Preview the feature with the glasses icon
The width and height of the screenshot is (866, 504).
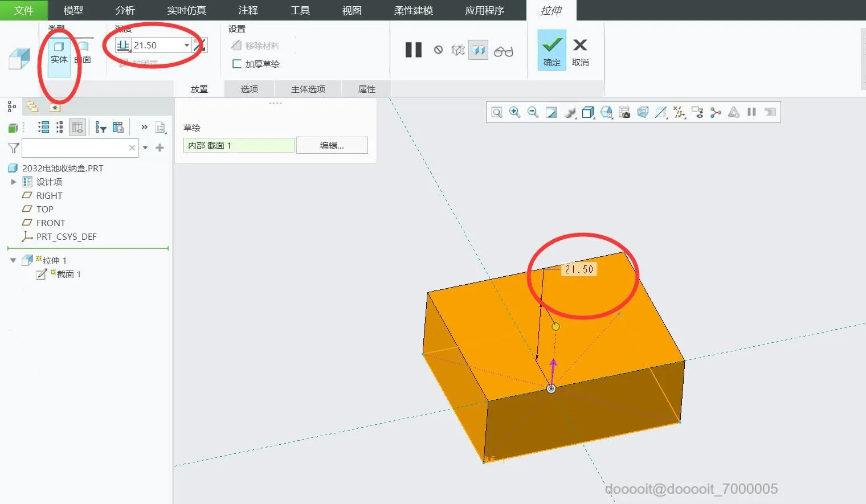(x=504, y=50)
